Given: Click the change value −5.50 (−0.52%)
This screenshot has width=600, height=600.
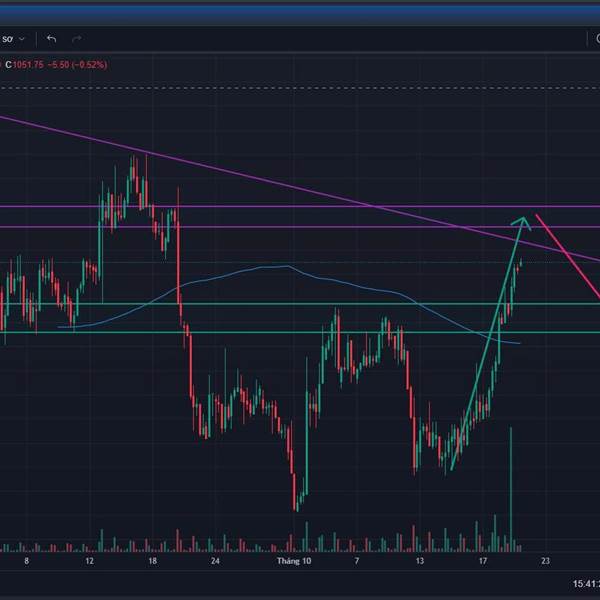Looking at the screenshot, I should coord(77,65).
